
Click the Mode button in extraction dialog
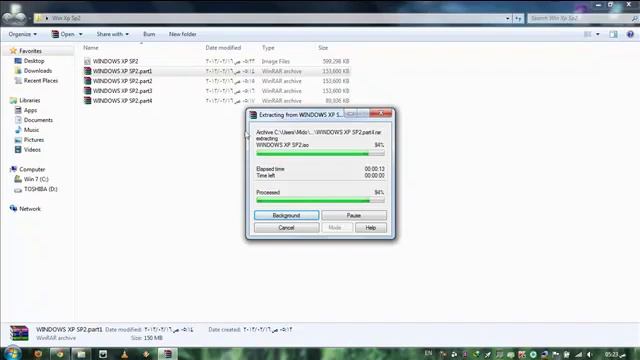coord(337,228)
